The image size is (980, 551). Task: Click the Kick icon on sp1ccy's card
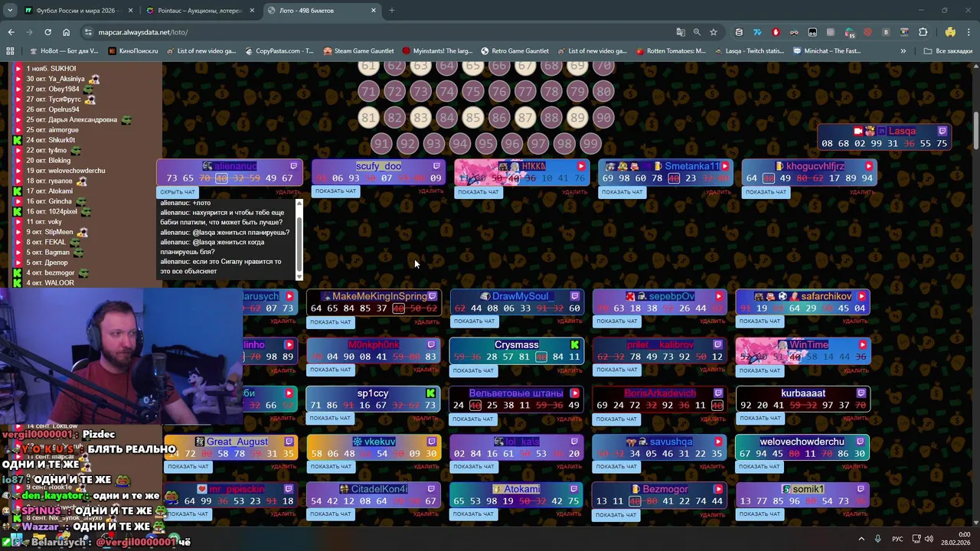point(431,393)
